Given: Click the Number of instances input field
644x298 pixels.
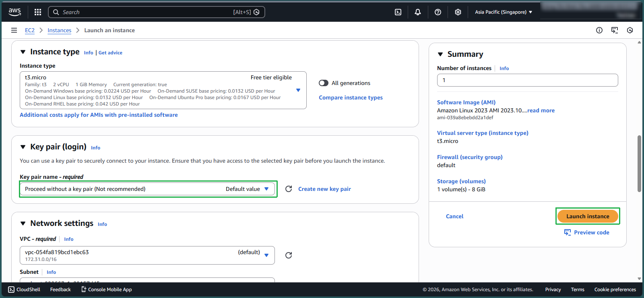Looking at the screenshot, I should point(527,80).
